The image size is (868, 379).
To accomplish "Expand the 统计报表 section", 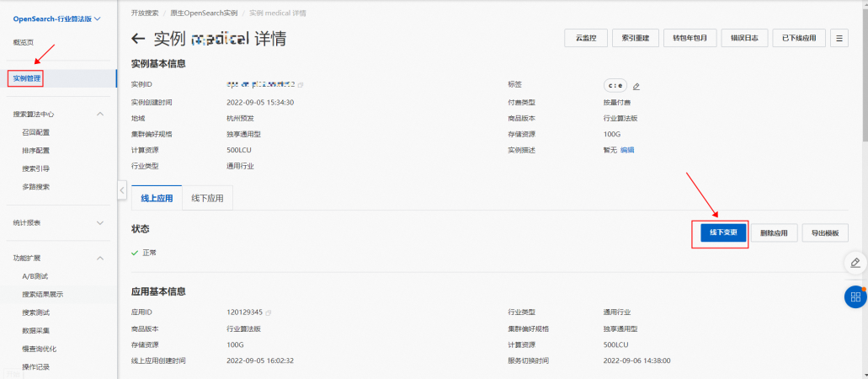I will point(100,222).
